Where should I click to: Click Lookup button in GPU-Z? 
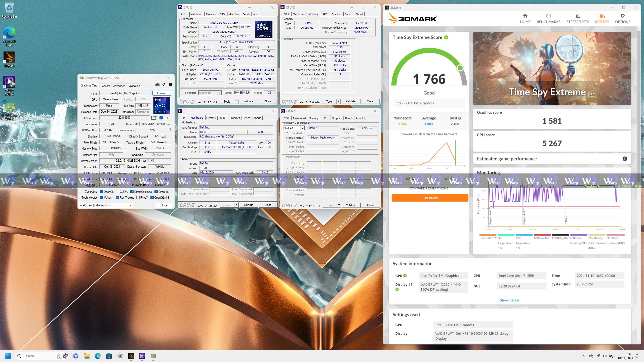coord(162,93)
